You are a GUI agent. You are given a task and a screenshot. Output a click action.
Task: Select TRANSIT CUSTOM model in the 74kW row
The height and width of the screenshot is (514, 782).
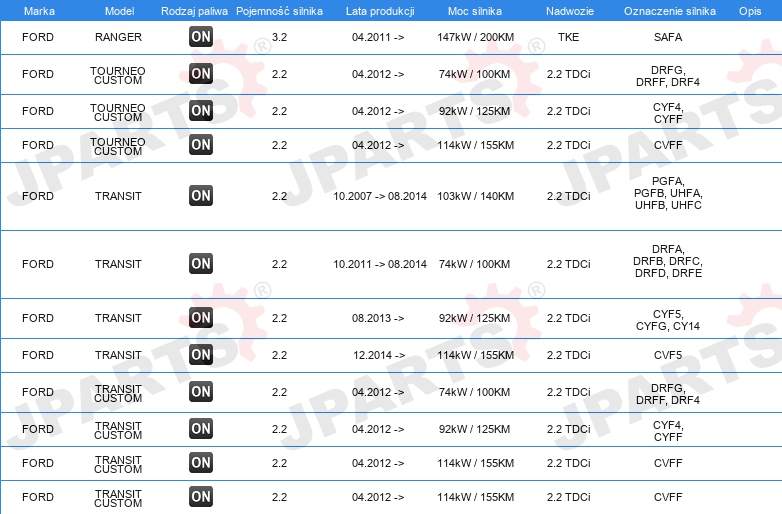(118, 393)
